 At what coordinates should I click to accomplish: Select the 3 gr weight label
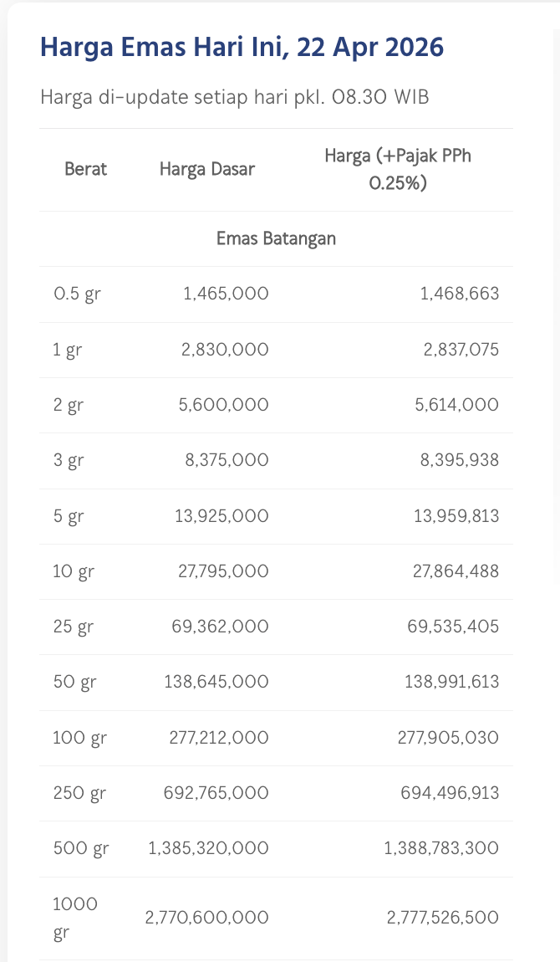(x=69, y=460)
